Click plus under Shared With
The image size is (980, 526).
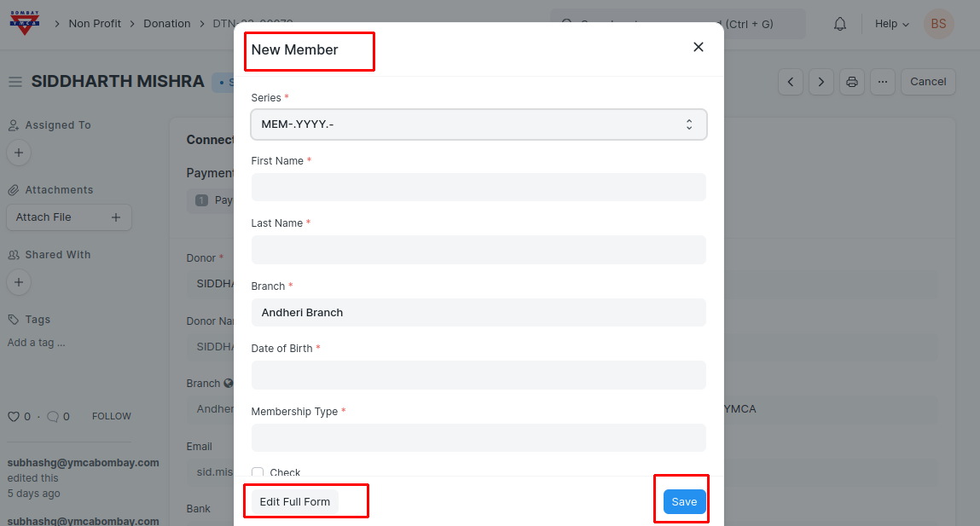click(19, 282)
